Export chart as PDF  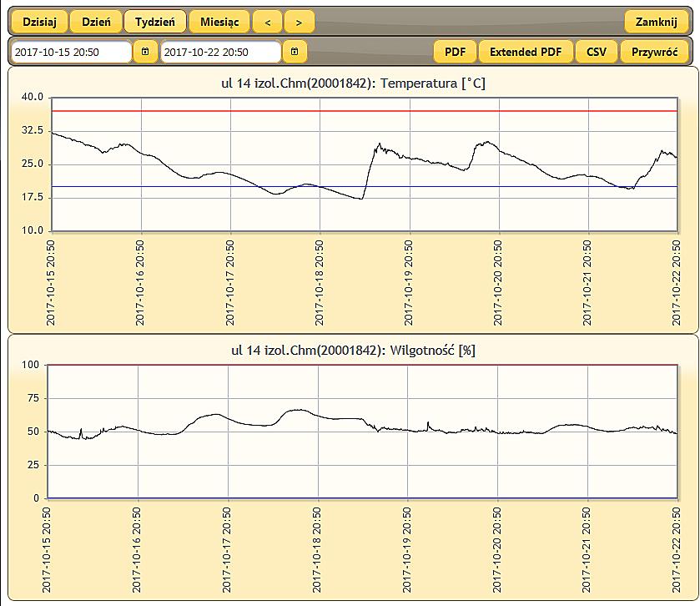[455, 52]
